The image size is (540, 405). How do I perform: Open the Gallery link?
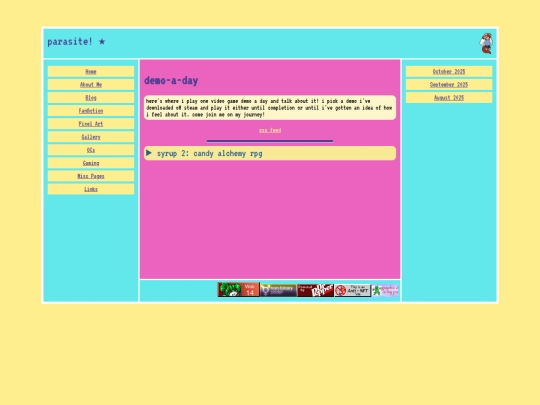click(x=91, y=137)
